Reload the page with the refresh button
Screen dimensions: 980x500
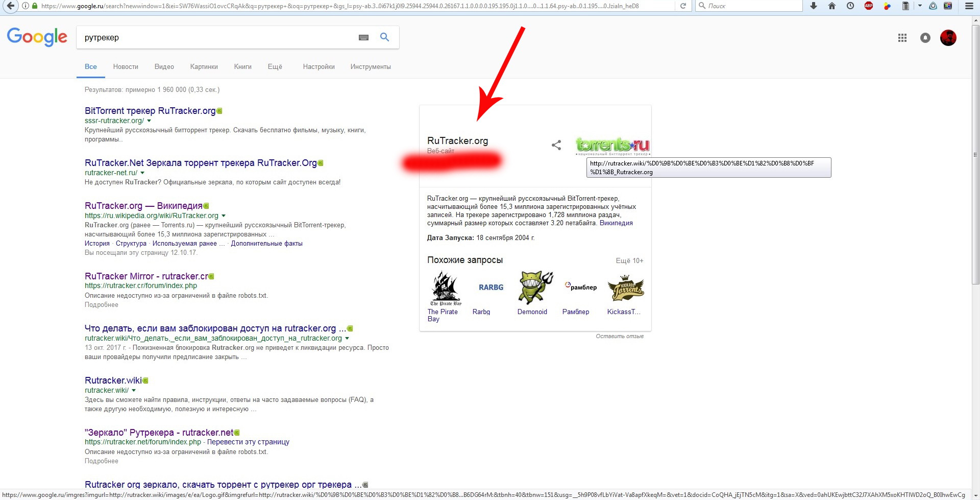click(683, 6)
